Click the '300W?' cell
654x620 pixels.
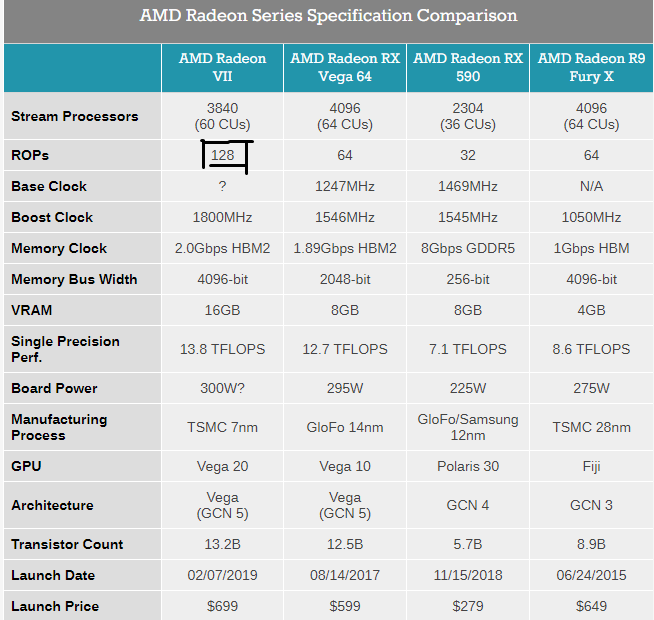point(222,388)
